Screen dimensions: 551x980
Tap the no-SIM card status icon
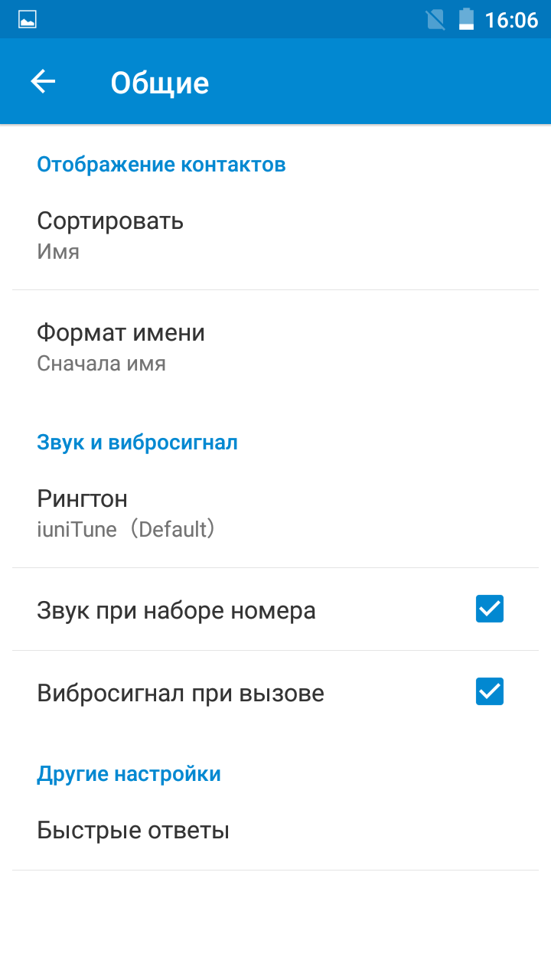(435, 19)
